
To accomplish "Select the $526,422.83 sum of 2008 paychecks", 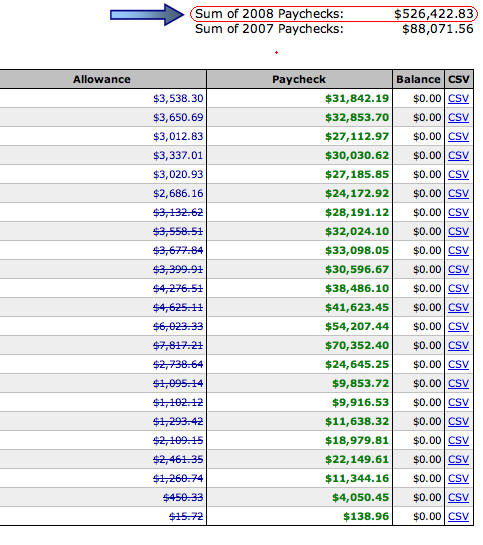I will pyautogui.click(x=434, y=14).
